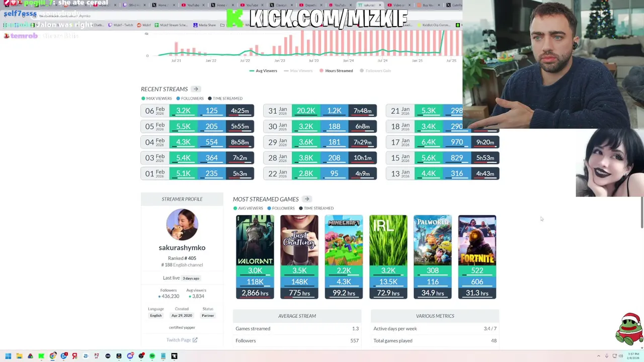The image size is (644, 362).
Task: Open the Fortnite game card
Action: coord(477,257)
